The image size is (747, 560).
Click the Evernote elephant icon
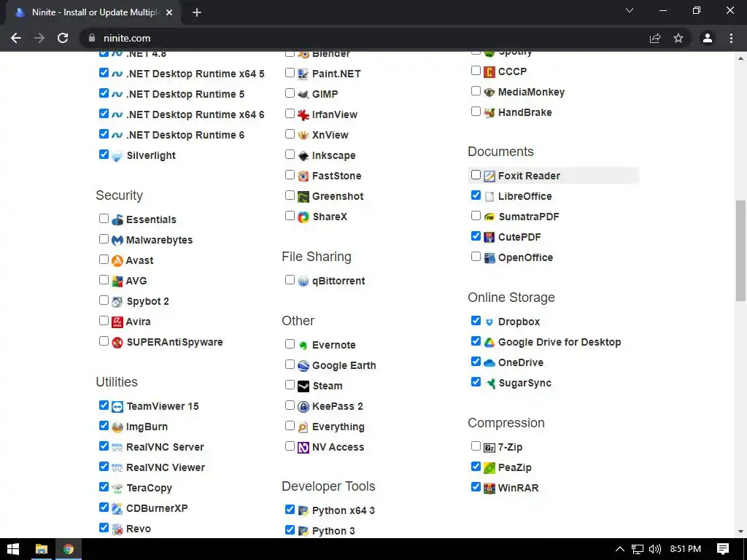pyautogui.click(x=303, y=345)
